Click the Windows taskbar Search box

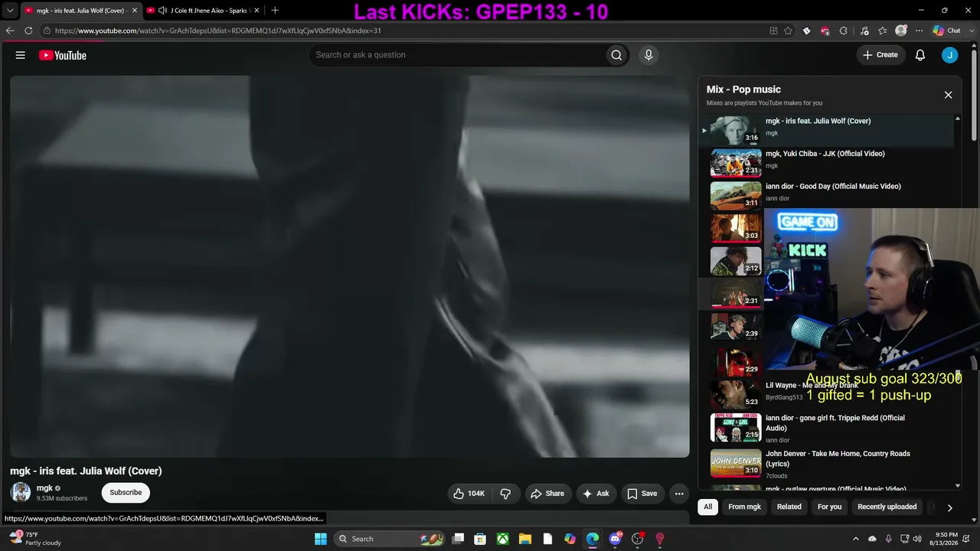(390, 539)
